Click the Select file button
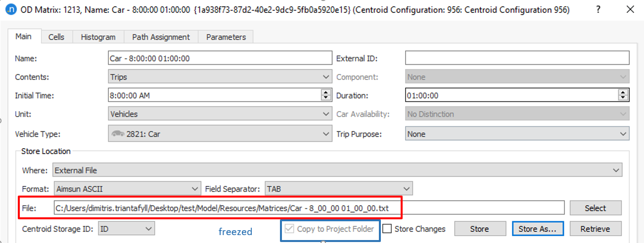Screen dimensions: 644x243 595,208
